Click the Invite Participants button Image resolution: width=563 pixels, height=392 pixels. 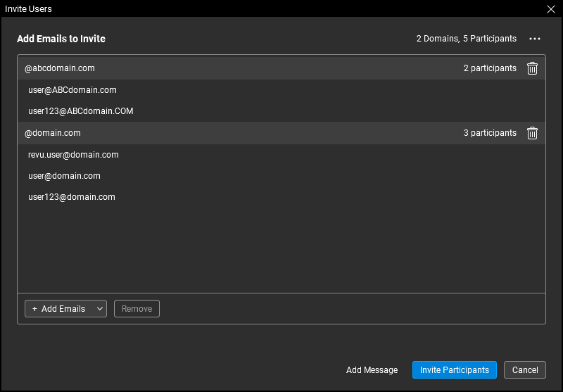coord(454,370)
